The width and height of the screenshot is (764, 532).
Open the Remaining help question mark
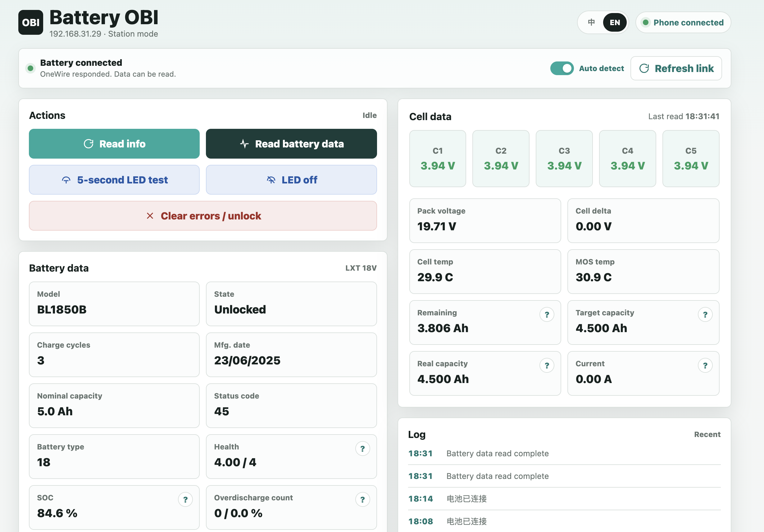click(x=547, y=314)
